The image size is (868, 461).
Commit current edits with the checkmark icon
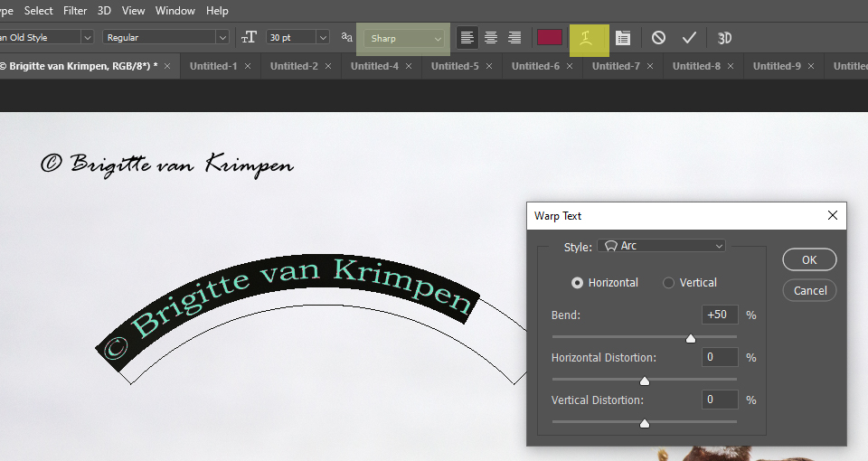(x=689, y=38)
